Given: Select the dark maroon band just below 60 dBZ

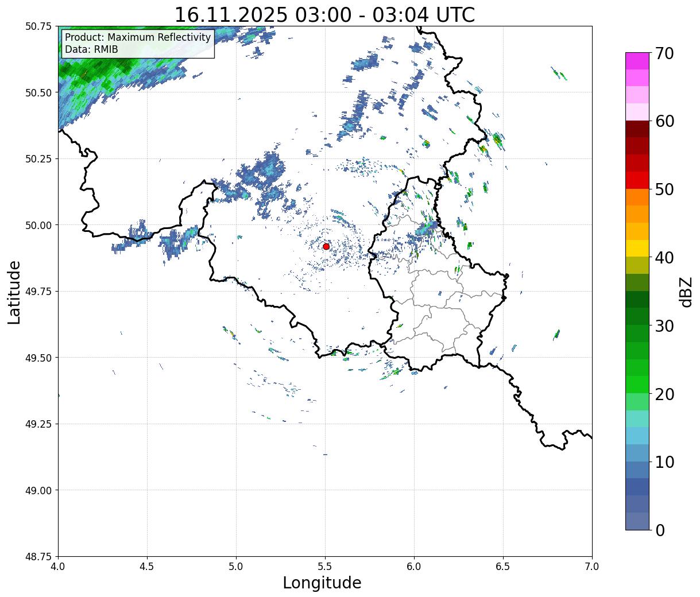Looking at the screenshot, I should click(637, 129).
